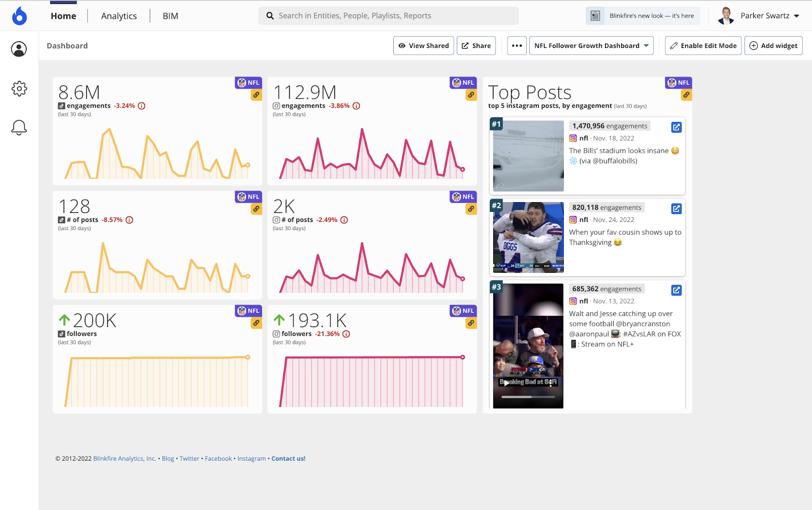Screen dimensions: 812x510
Task: Click the link icon on Top Posts widget
Action: [x=686, y=94]
